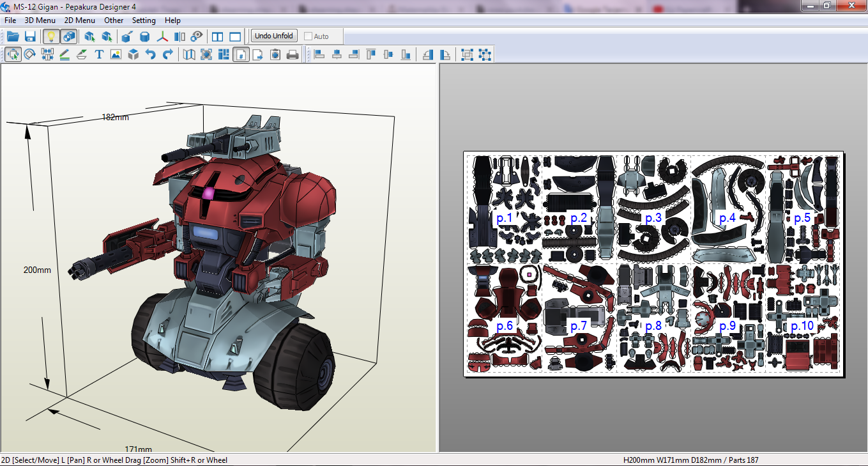Click the 171mm width dimension label
This screenshot has height=466, width=868.
138,449
